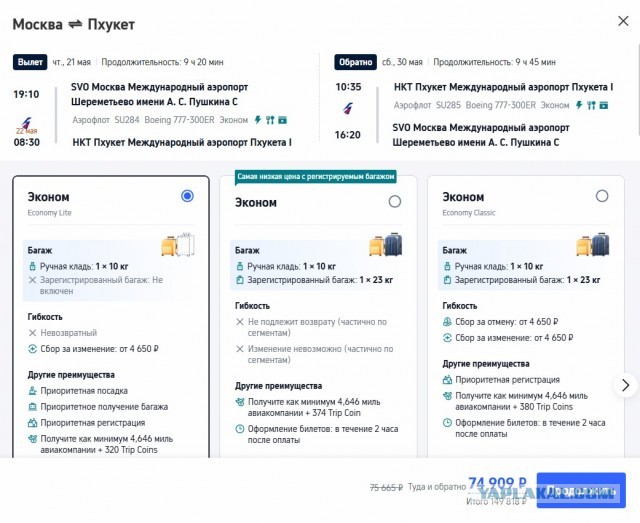Viewport: 640px width, 523px height.
Task: Click the Приоритетное получение багажа icon
Action: (33, 407)
